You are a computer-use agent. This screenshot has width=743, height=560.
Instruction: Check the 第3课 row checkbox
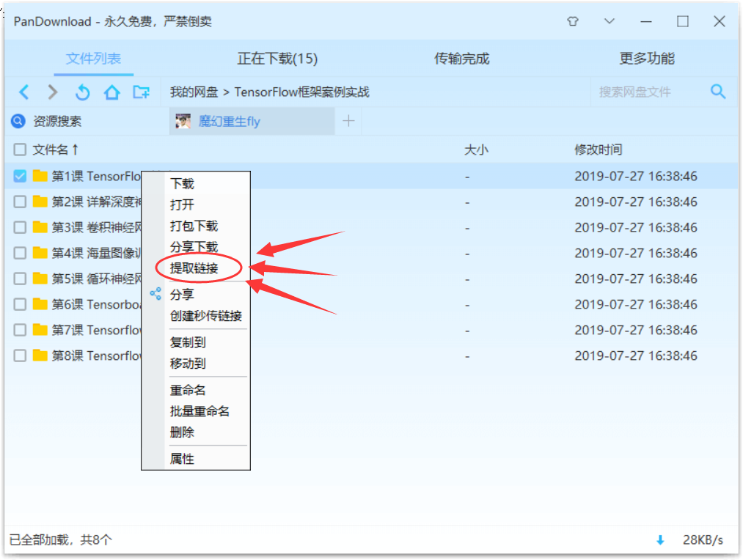coord(20,227)
